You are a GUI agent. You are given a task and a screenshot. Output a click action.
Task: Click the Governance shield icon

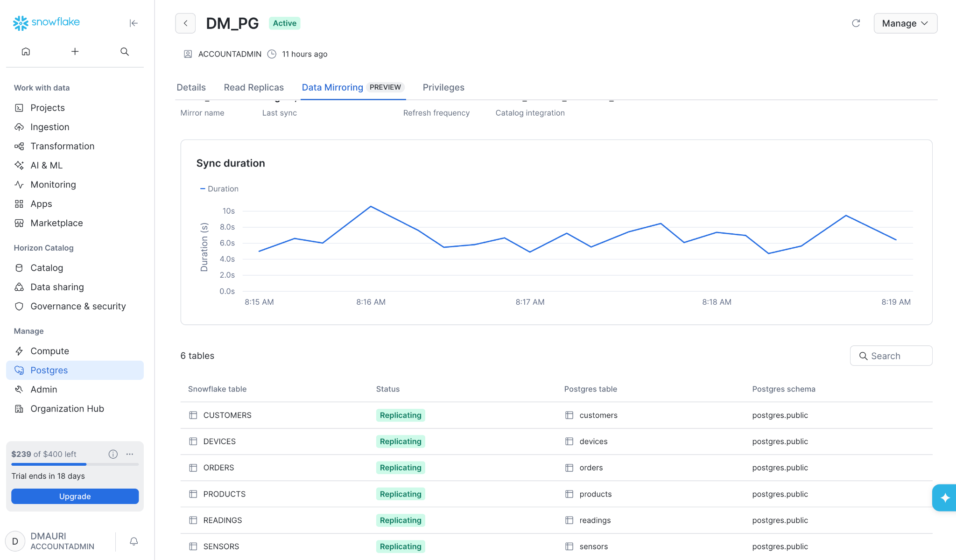click(19, 306)
